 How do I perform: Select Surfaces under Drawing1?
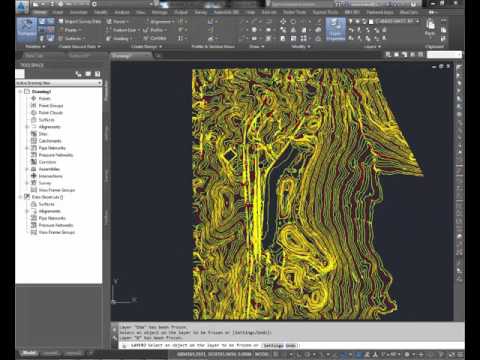pos(46,119)
